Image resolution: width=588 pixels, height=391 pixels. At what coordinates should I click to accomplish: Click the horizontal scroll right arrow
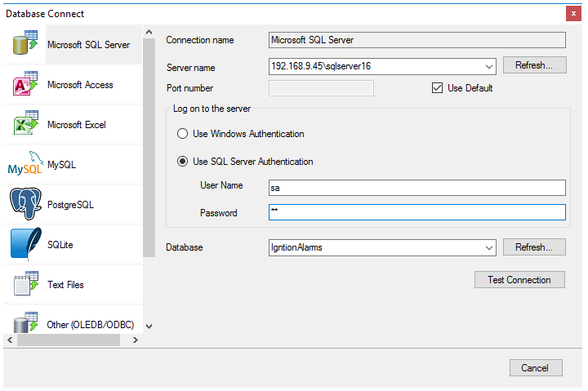(x=136, y=340)
